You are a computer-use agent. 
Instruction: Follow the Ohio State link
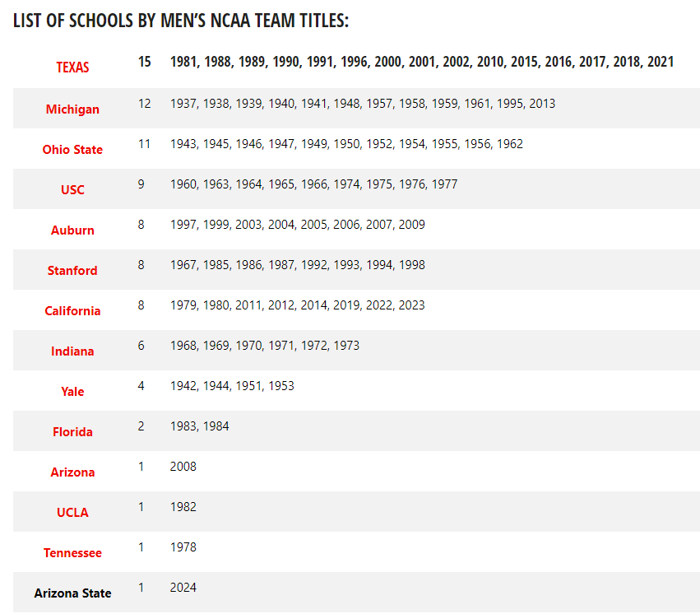72,150
